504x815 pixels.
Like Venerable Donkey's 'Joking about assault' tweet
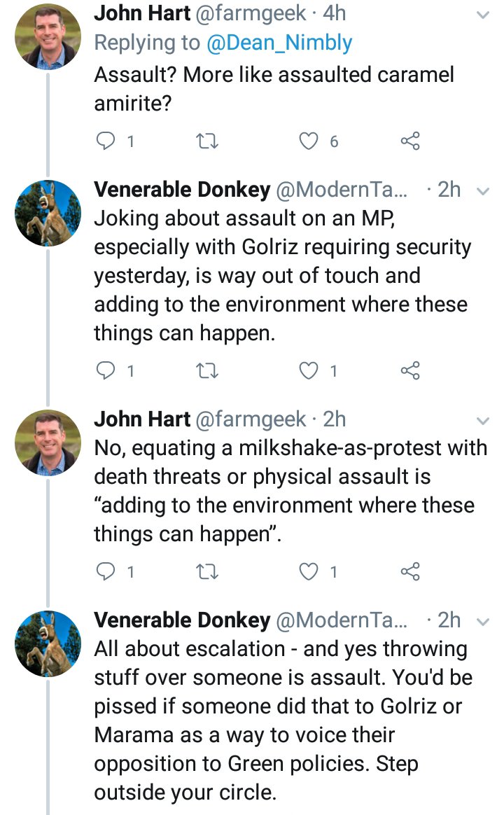[x=309, y=370]
